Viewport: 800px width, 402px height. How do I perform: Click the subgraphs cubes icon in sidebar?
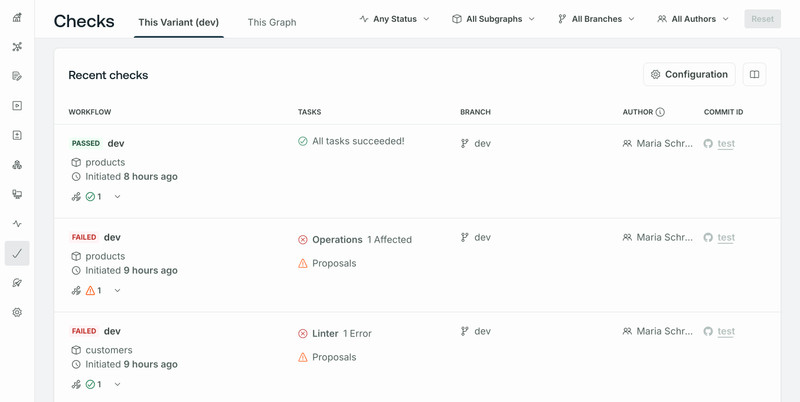point(17,165)
